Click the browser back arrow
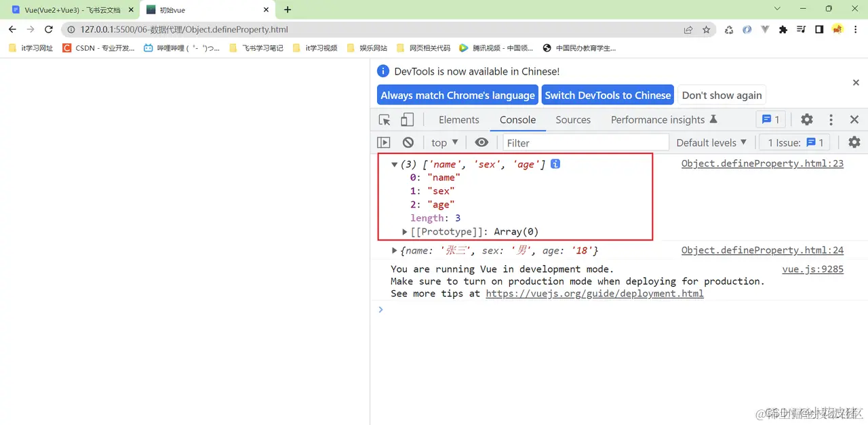 12,29
